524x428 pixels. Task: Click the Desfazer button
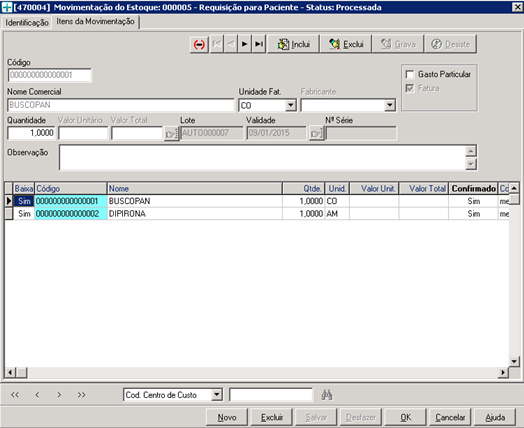(x=361, y=417)
